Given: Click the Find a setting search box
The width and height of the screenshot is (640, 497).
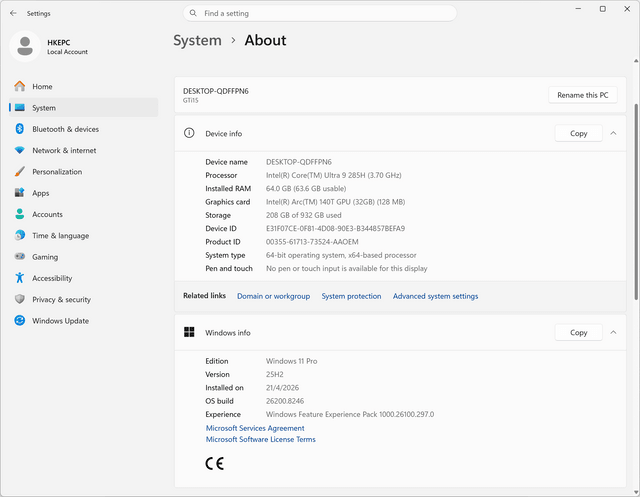Looking at the screenshot, I should pyautogui.click(x=320, y=13).
